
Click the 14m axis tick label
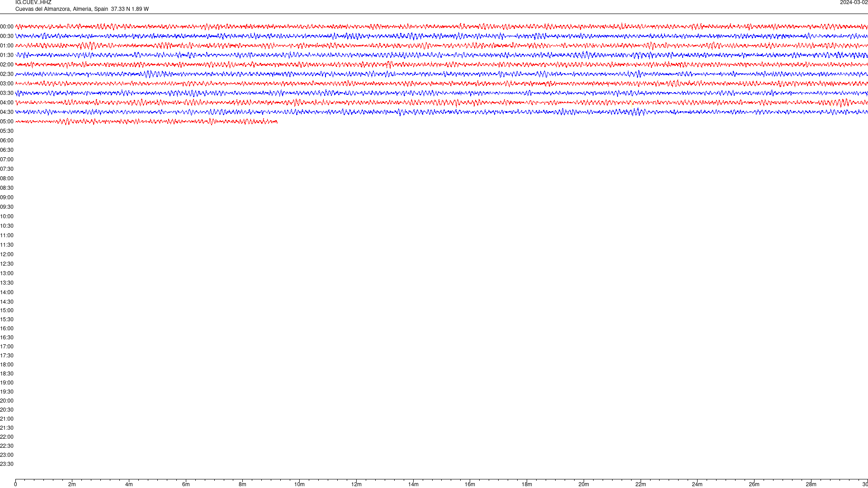pos(413,484)
